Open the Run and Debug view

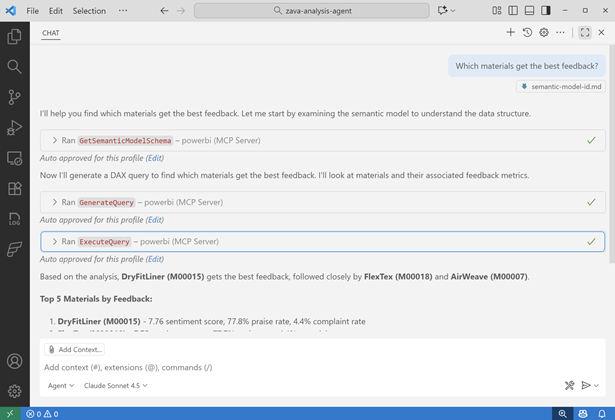tap(15, 127)
